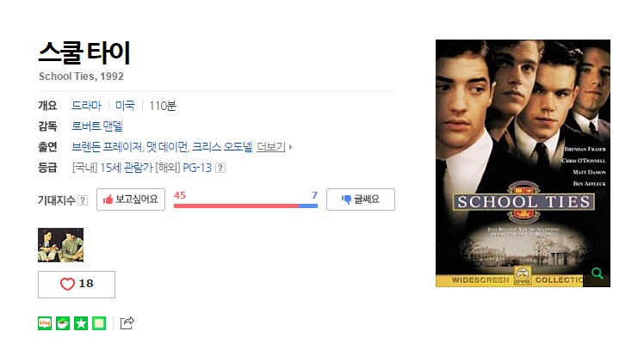Click the green star bookmark icon
Viewport: 644px width, 362px height.
click(81, 323)
